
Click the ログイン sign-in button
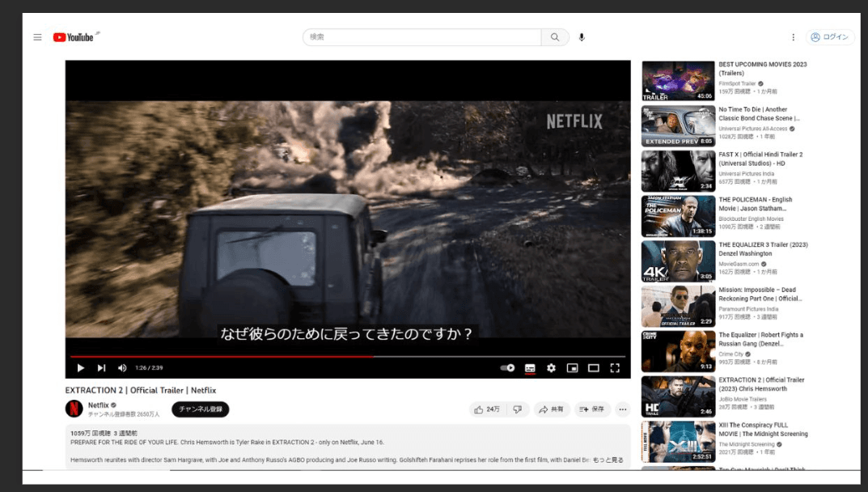830,37
